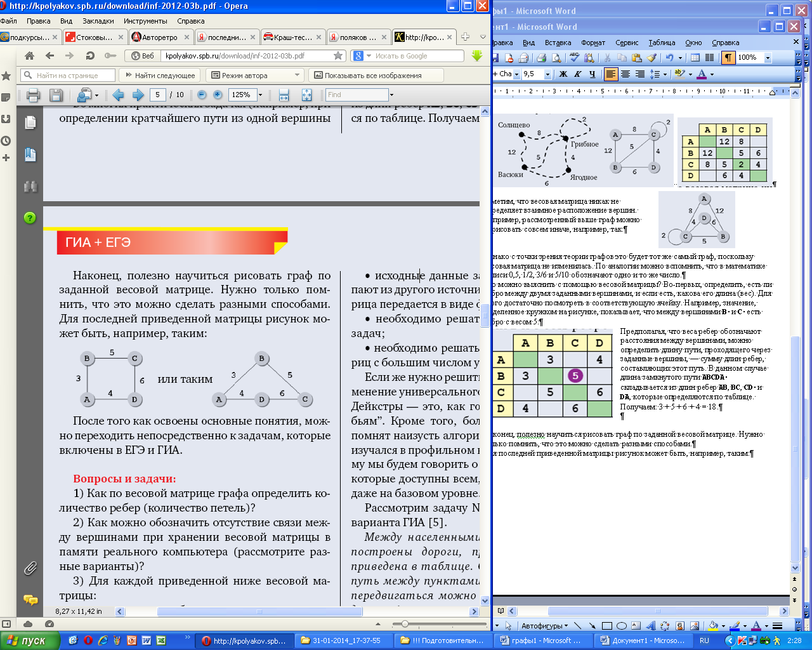812x650 pixels.
Task: Zoom out the PDF with minus icon
Action: (202, 95)
